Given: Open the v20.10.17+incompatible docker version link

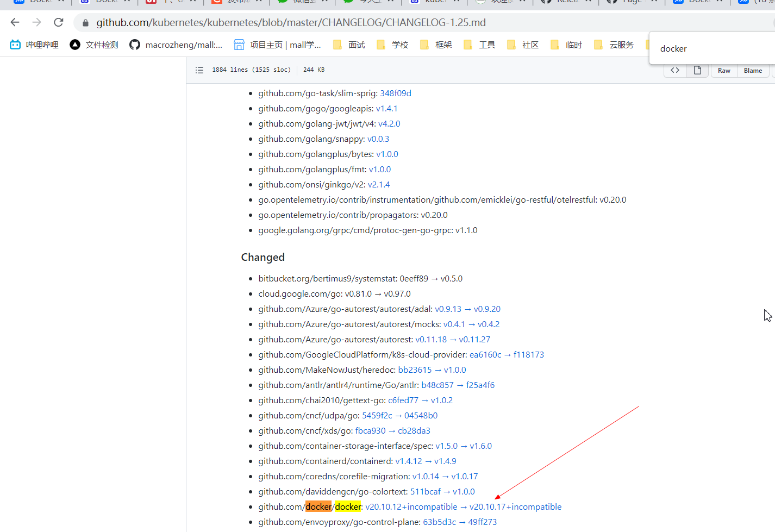Looking at the screenshot, I should (515, 506).
